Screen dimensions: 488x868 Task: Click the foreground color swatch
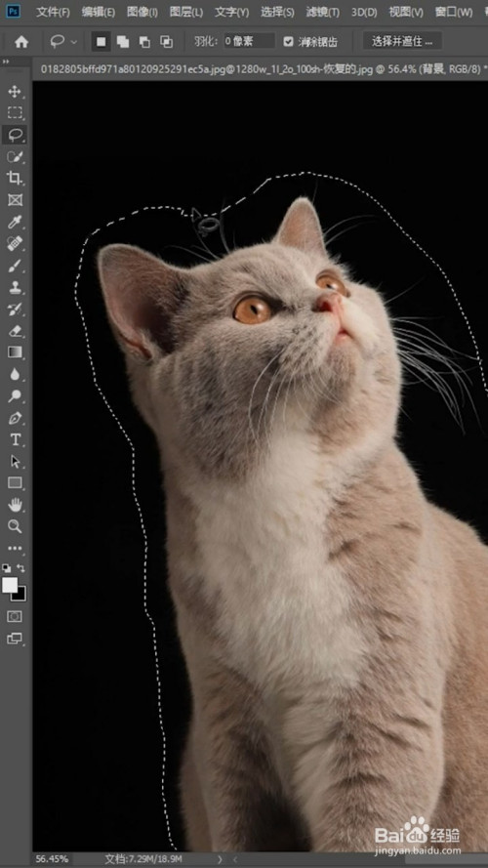tap(10, 585)
